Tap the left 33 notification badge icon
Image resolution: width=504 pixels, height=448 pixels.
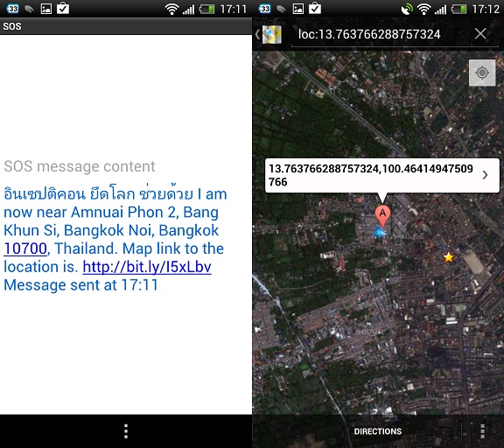click(x=12, y=9)
